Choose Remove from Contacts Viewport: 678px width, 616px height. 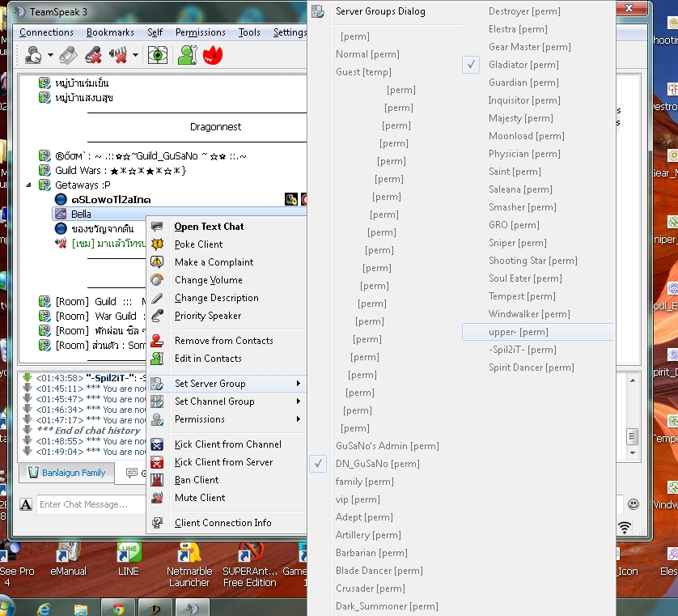[x=227, y=341]
